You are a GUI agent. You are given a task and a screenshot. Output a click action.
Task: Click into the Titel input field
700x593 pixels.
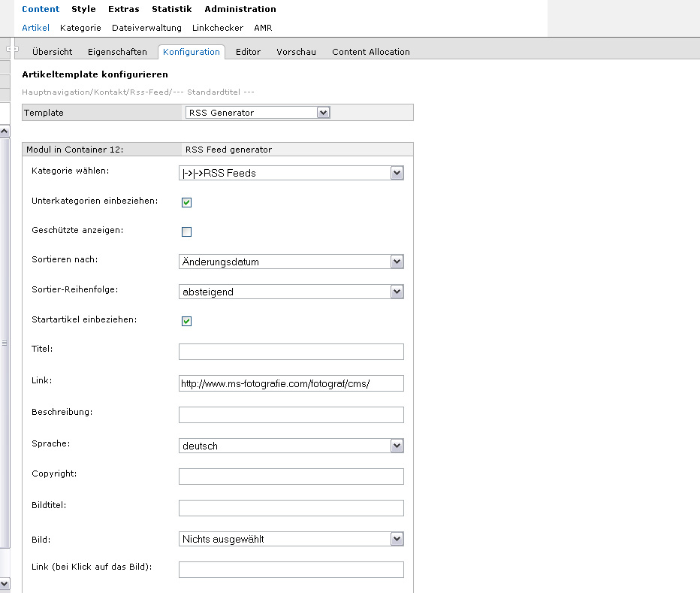click(x=291, y=352)
